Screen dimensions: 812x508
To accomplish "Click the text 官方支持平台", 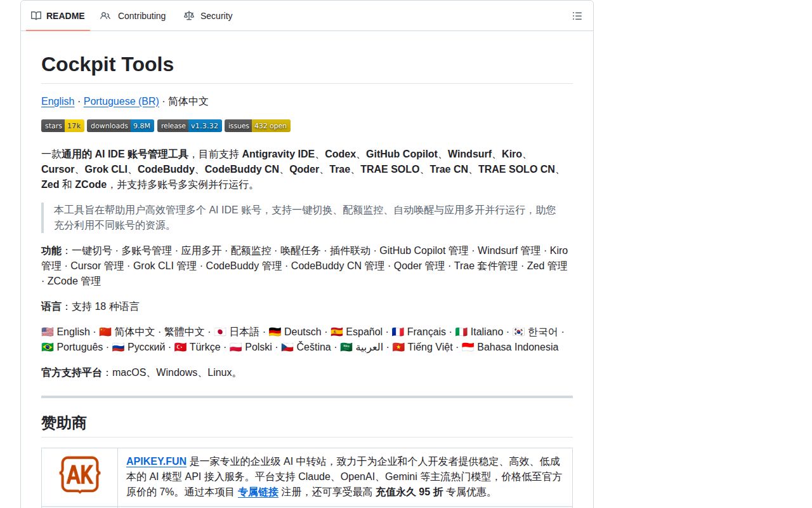I will [x=72, y=372].
